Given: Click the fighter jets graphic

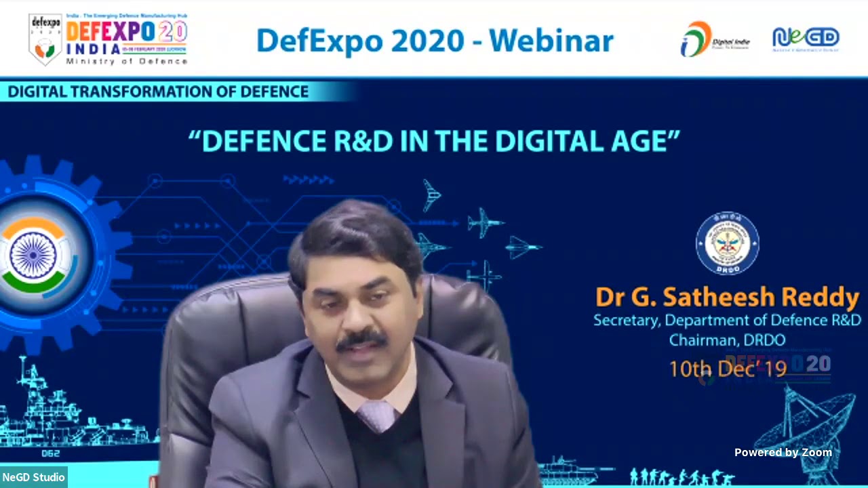Looking at the screenshot, I should pos(478,236).
